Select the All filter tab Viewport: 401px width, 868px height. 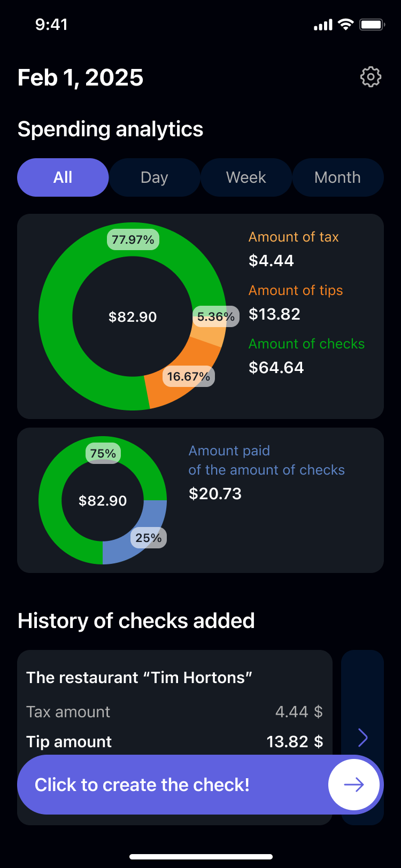click(63, 177)
